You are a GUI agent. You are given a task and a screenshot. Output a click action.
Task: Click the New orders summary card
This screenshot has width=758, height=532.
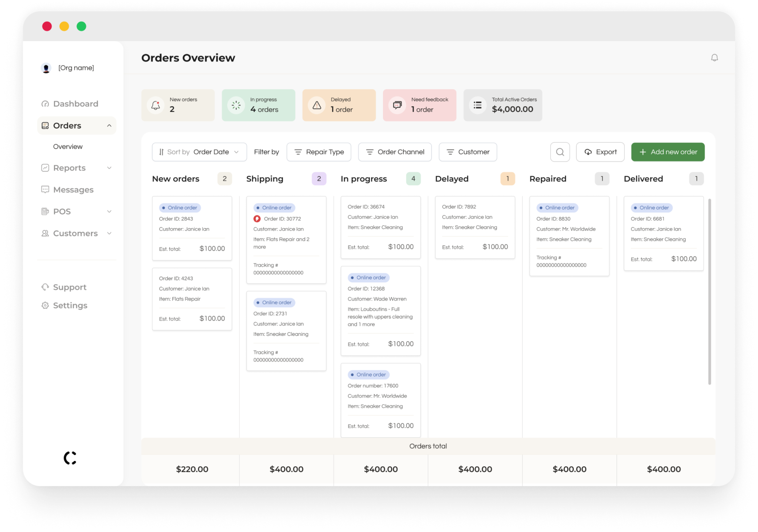[x=178, y=105]
